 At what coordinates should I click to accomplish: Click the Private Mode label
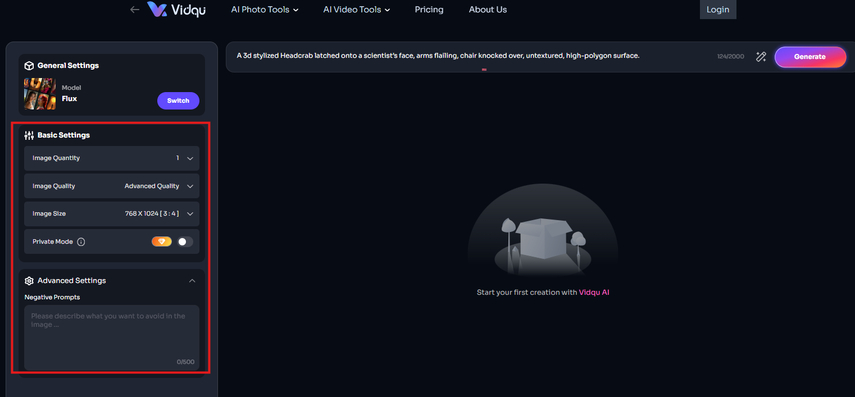click(x=52, y=242)
